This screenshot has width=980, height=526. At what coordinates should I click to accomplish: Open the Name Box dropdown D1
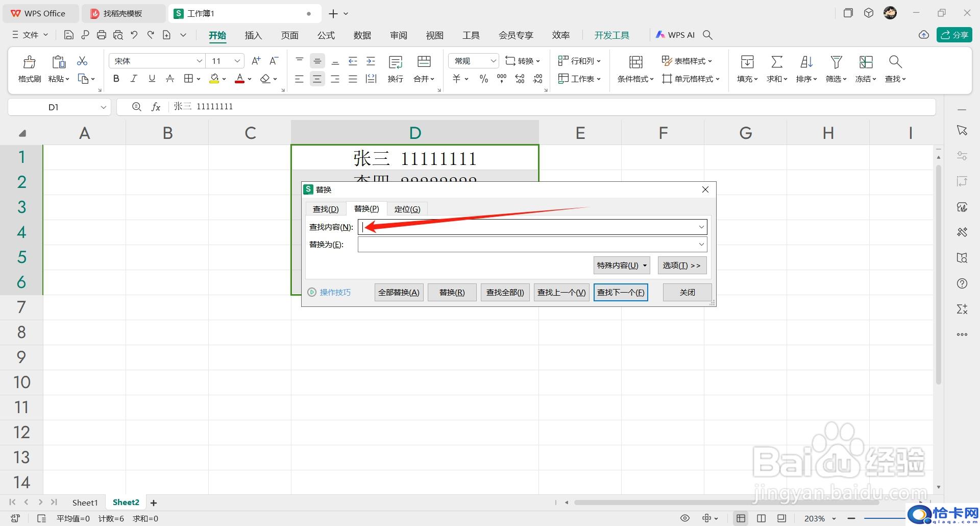[x=103, y=107]
